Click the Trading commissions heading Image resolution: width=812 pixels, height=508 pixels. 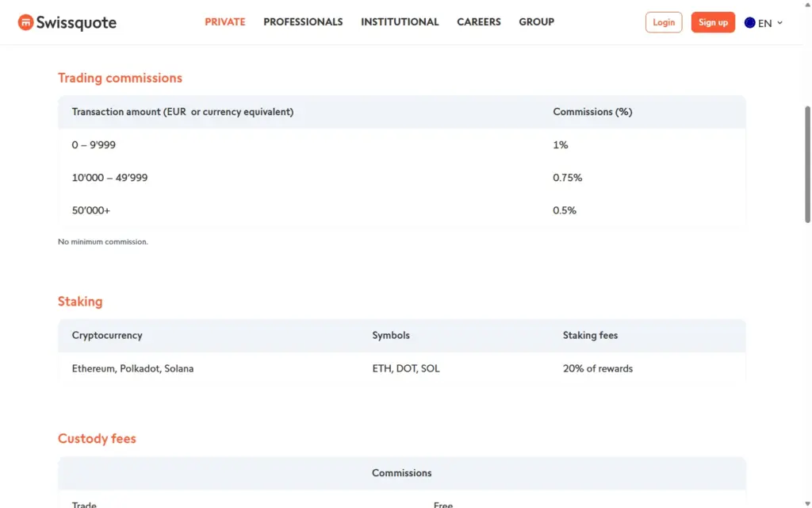tap(120, 78)
